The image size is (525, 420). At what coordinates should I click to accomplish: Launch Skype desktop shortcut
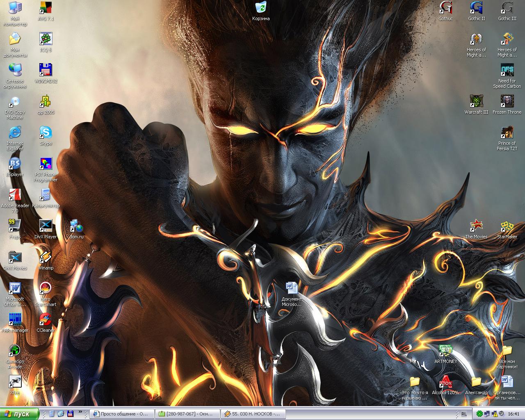46,136
